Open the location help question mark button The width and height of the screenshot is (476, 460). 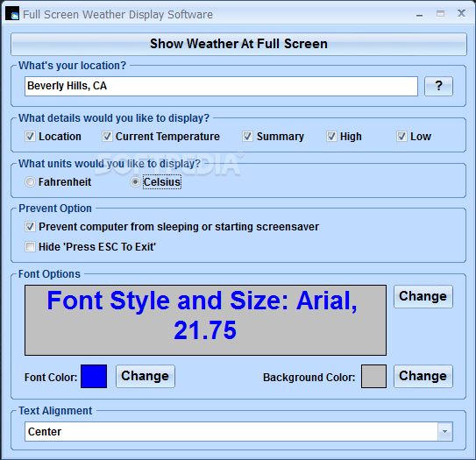tap(438, 86)
